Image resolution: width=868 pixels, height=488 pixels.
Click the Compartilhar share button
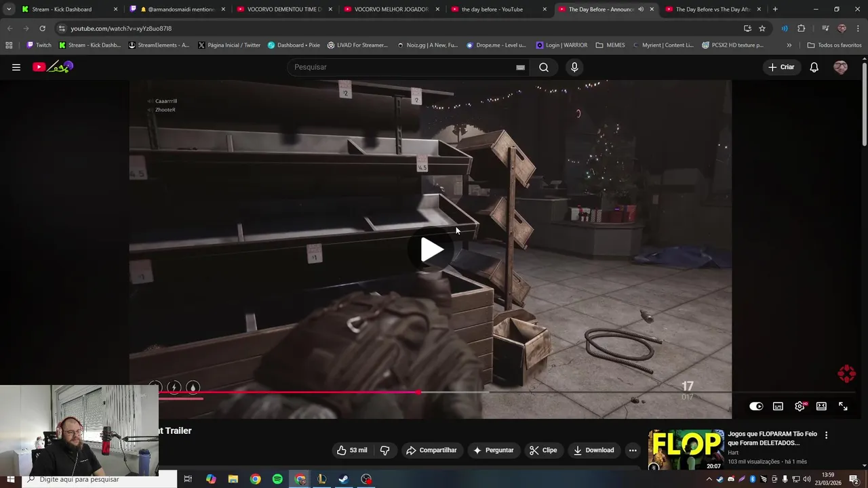tap(431, 450)
